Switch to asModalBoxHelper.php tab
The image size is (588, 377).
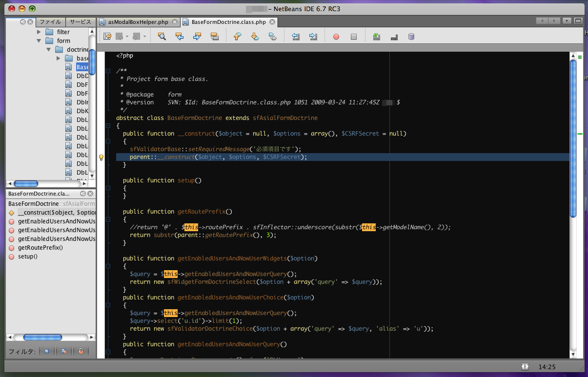[138, 22]
